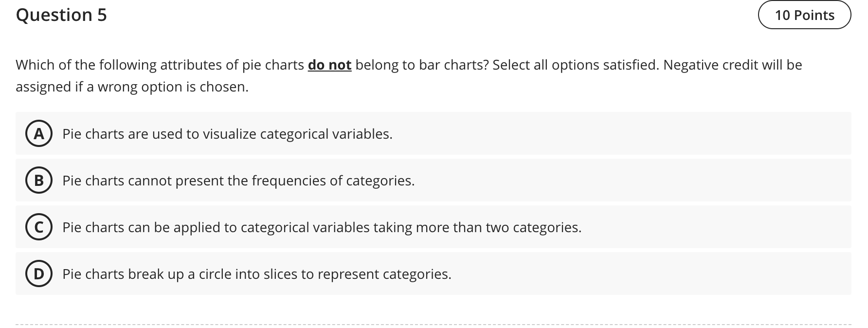Image resolution: width=868 pixels, height=328 pixels.
Task: Select the answer stating pie charts cannot present frequencies
Action: coord(238,181)
